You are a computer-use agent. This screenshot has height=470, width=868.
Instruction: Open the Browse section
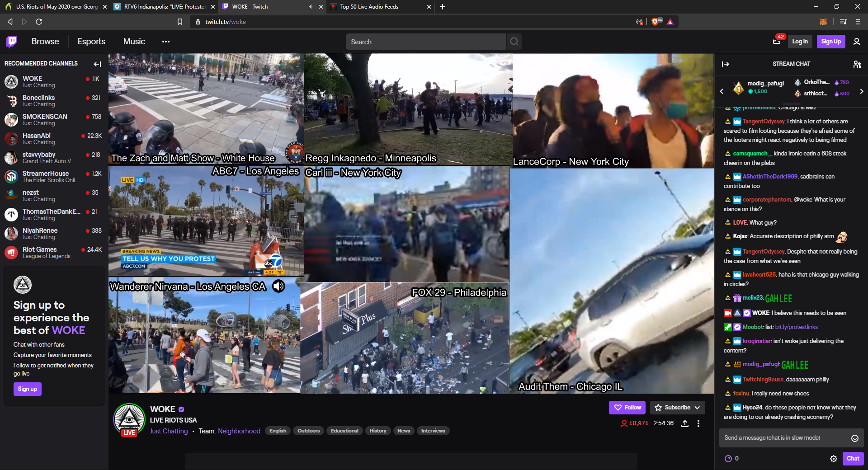pyautogui.click(x=45, y=42)
